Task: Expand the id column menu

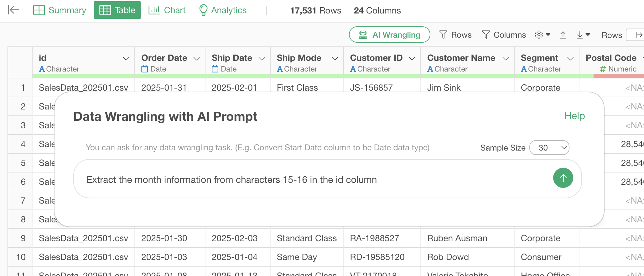Action: pyautogui.click(x=126, y=59)
